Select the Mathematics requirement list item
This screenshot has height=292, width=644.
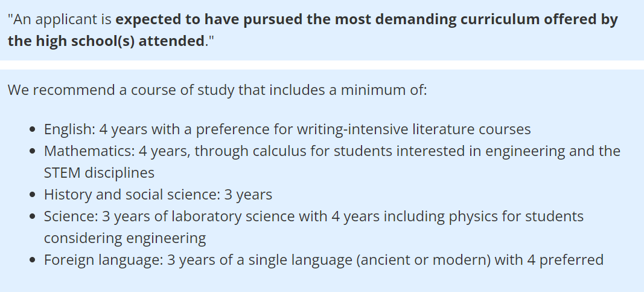(x=332, y=151)
